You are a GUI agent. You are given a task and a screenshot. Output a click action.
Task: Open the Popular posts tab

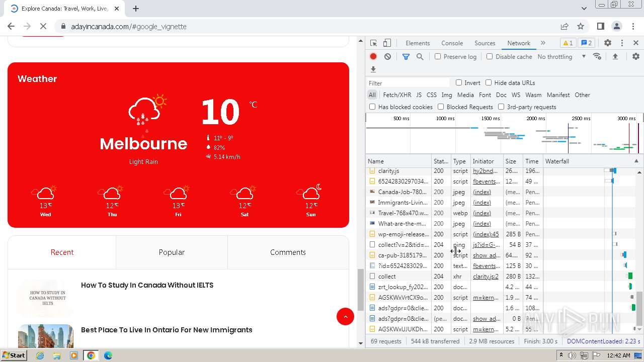tap(172, 252)
